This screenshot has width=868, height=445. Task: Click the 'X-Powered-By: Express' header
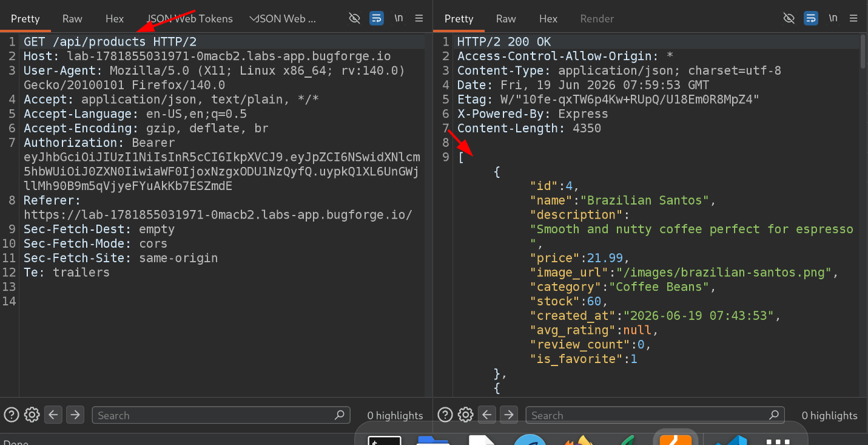click(x=533, y=114)
